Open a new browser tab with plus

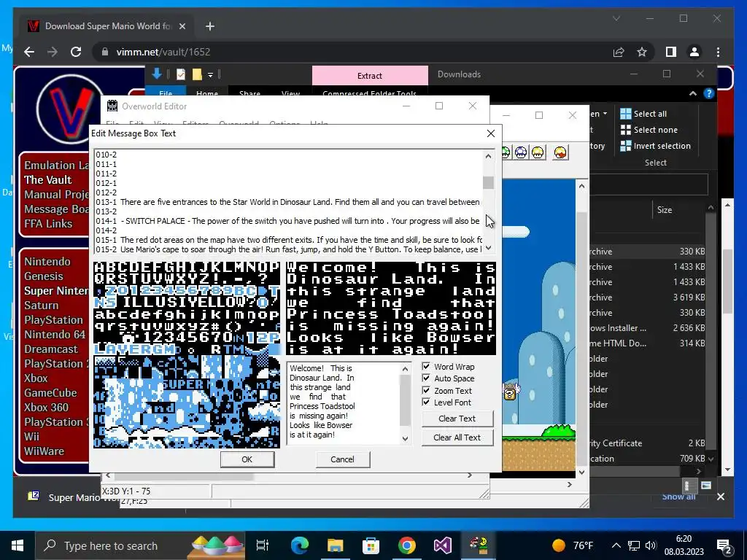[x=209, y=26]
